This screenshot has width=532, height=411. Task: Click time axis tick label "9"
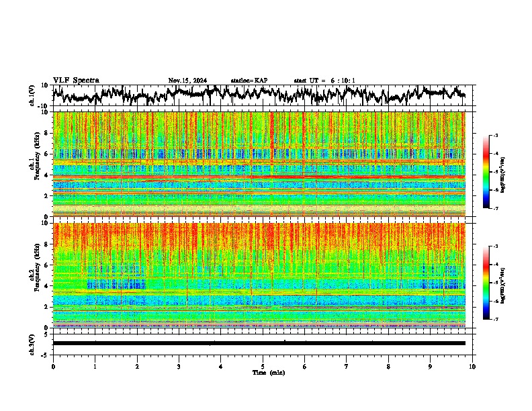coord(430,367)
